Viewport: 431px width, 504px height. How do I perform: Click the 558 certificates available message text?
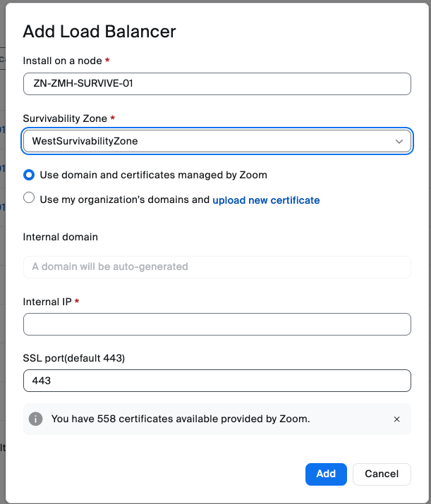coord(181,419)
